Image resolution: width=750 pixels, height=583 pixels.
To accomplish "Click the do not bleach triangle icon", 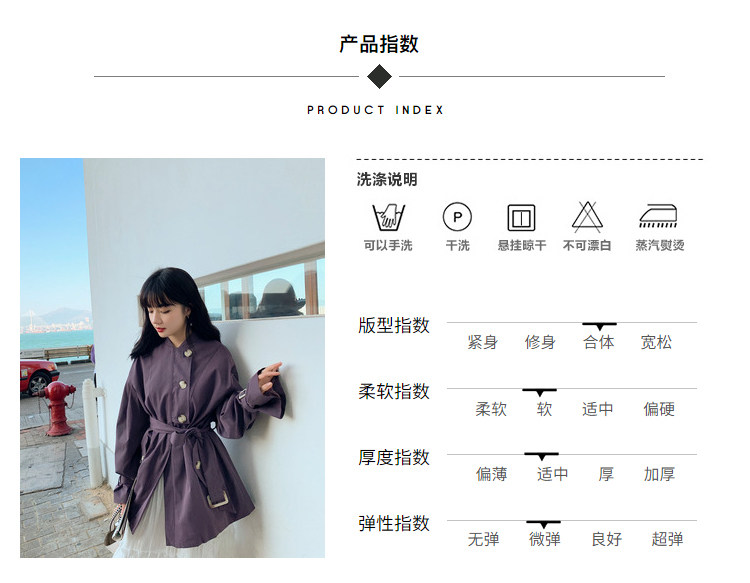I will point(587,217).
